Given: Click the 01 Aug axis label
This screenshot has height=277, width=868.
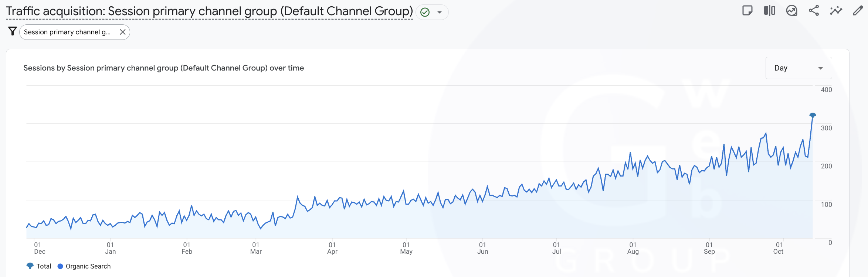Looking at the screenshot, I should [x=633, y=248].
